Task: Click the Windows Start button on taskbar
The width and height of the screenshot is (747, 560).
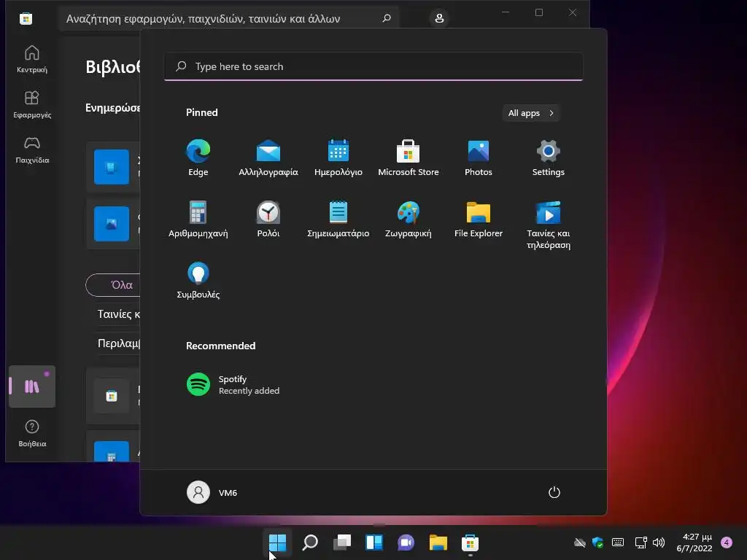Action: coord(277,542)
